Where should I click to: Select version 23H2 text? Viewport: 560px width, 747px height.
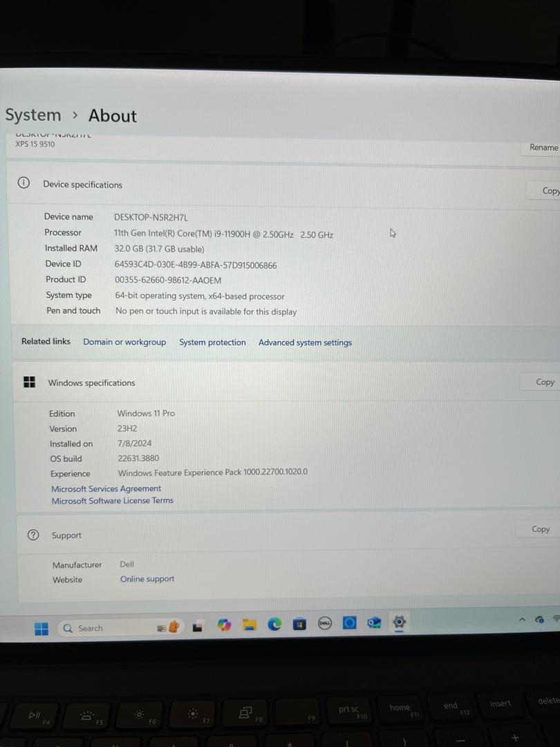[x=127, y=428]
